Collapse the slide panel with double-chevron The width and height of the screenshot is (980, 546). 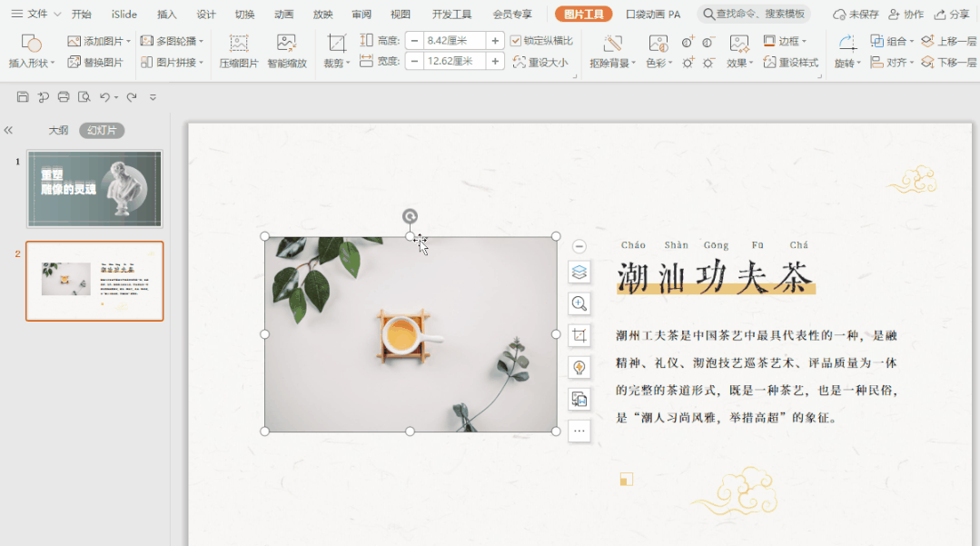tap(9, 130)
